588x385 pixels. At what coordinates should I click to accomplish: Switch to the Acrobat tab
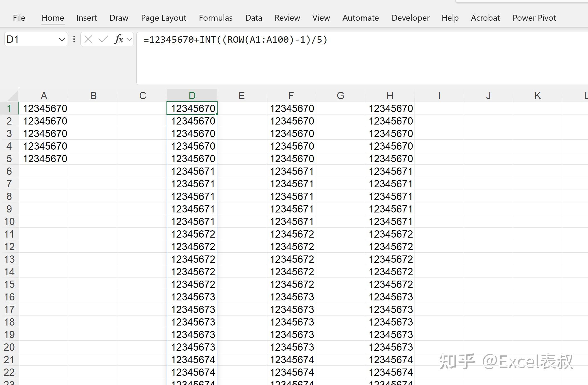click(485, 18)
